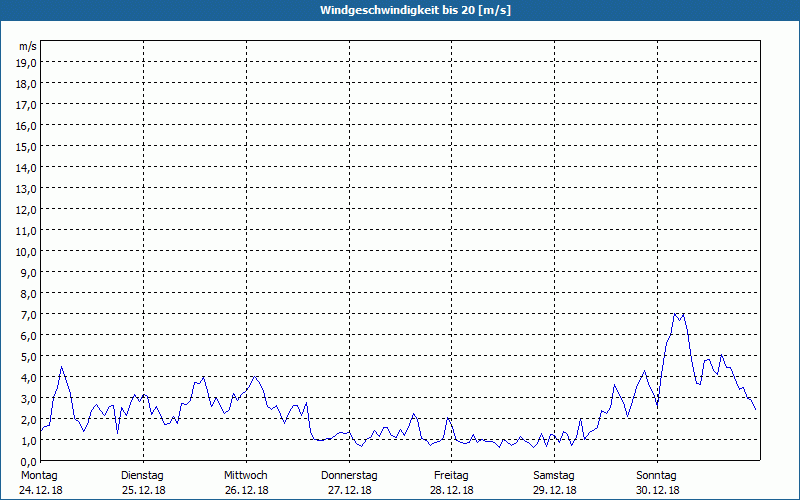
Task: Click the '17,0' axis value
Action: (x=27, y=105)
